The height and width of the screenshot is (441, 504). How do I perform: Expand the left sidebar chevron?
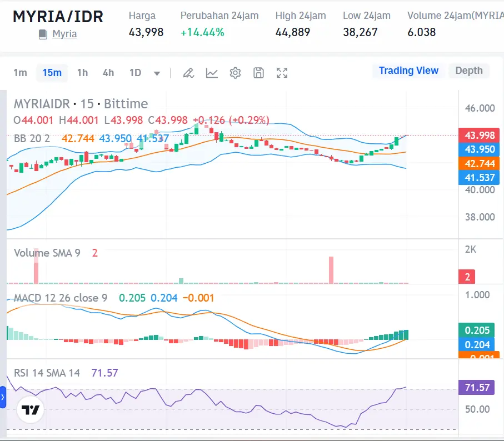pyautogui.click(x=4, y=397)
